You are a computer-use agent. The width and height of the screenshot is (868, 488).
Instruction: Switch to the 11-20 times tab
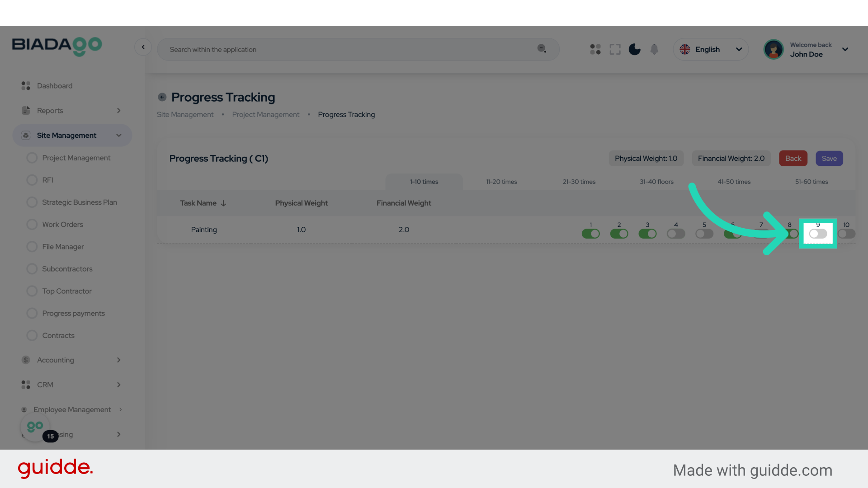point(501,182)
